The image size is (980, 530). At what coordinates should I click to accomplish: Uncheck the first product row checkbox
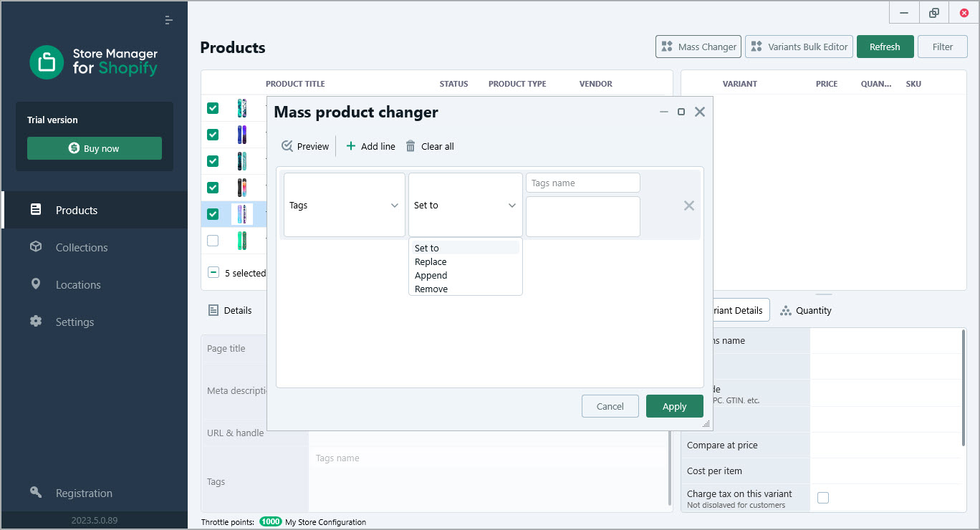[x=213, y=108]
